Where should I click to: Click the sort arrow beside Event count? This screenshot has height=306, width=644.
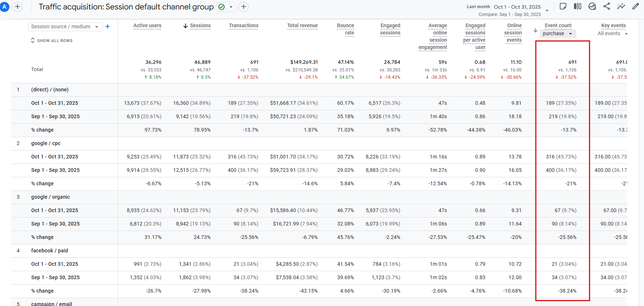tap(535, 30)
